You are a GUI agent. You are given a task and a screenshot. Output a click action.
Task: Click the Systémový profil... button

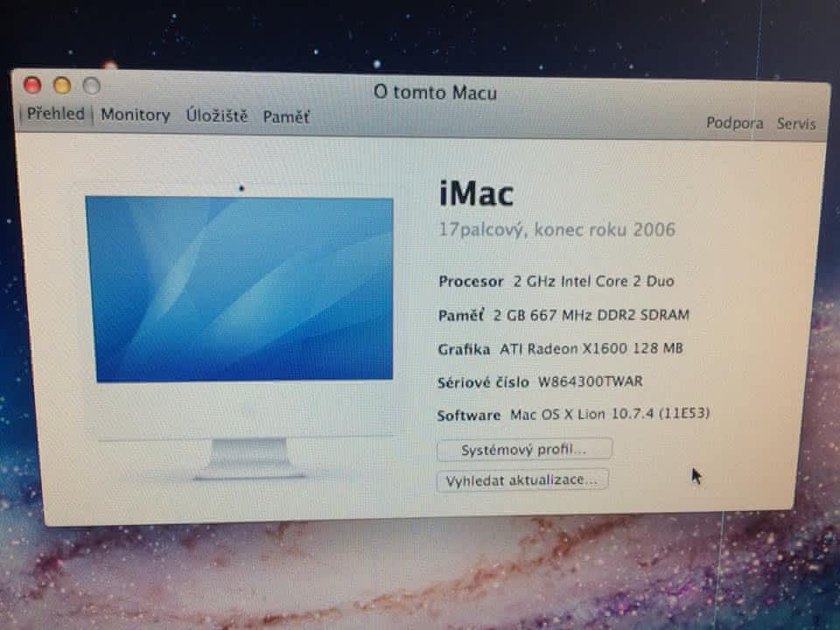coord(524,449)
